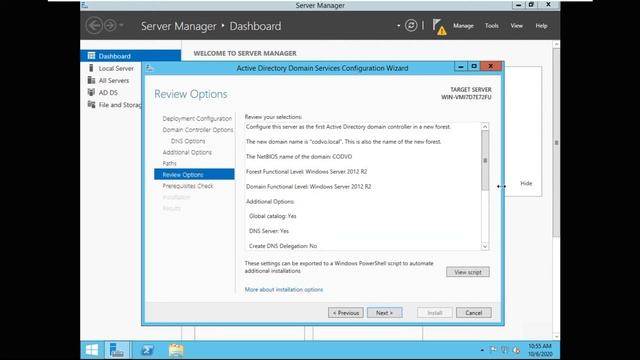This screenshot has width=640, height=360.
Task: Click the File and Storage icon
Action: click(x=91, y=104)
